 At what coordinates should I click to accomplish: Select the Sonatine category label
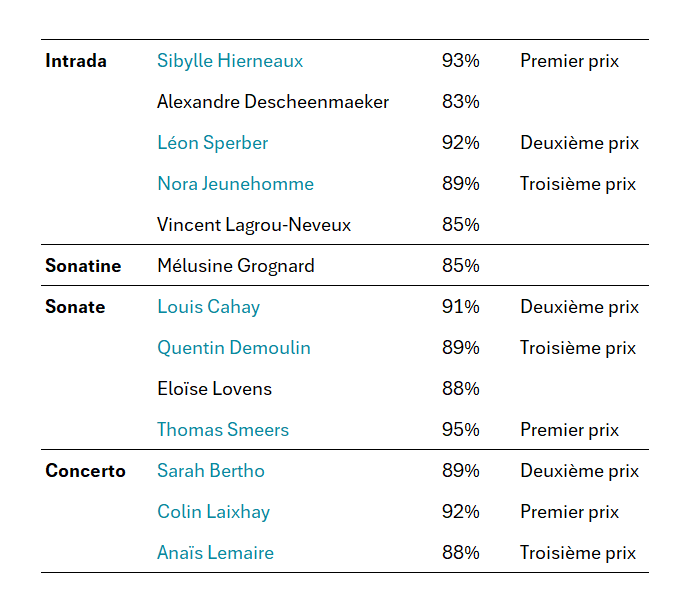click(x=83, y=266)
